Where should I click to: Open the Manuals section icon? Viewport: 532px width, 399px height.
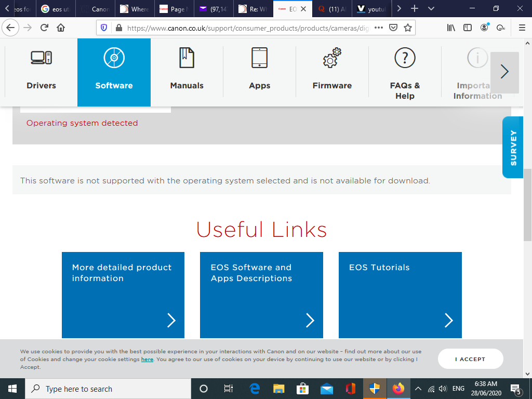coord(187,58)
